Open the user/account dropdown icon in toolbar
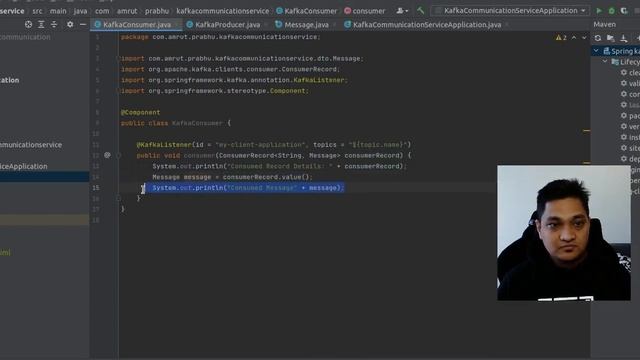640x360 pixels. click(402, 11)
